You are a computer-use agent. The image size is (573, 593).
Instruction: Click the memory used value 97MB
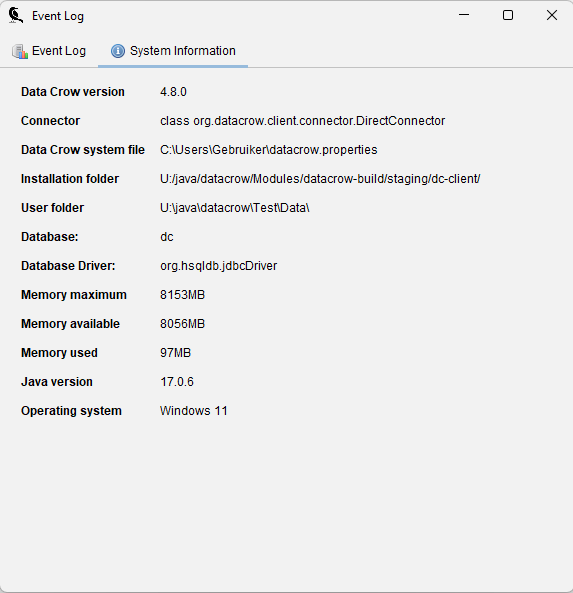click(175, 353)
